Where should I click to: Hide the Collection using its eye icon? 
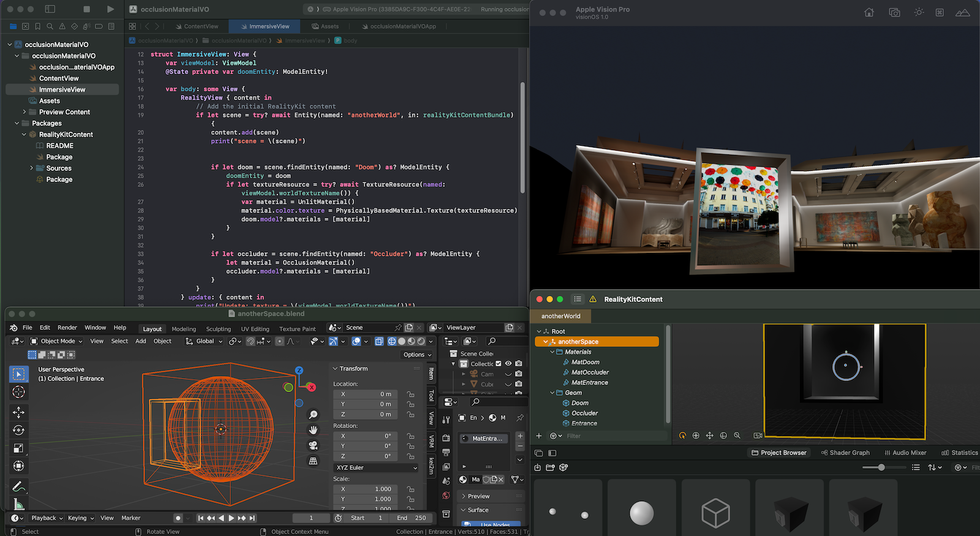(508, 364)
